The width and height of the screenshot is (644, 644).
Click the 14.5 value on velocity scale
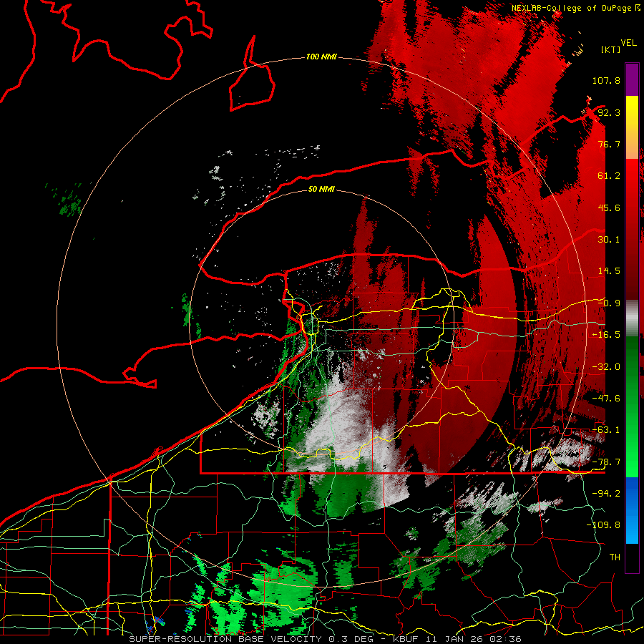pyautogui.click(x=609, y=271)
